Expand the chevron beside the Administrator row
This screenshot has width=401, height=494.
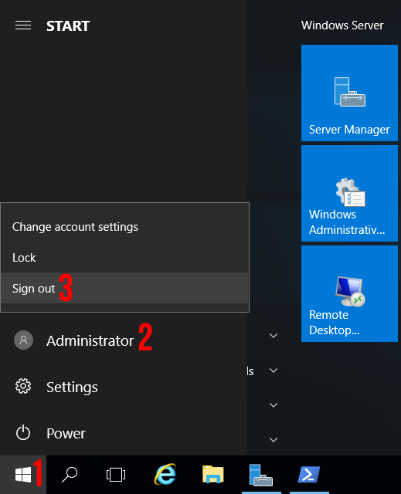coord(273,336)
